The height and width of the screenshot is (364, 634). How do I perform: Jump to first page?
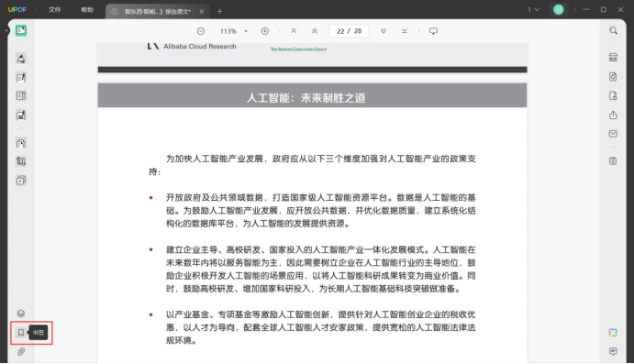click(x=294, y=31)
